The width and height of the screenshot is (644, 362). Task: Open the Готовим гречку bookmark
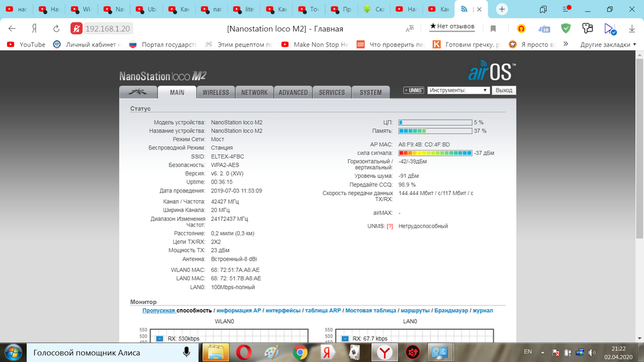point(466,44)
